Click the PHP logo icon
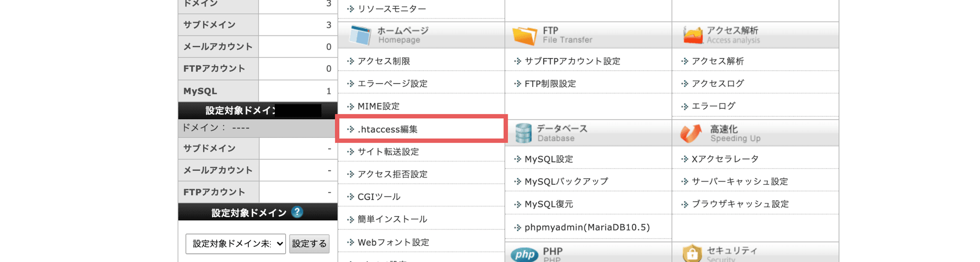Image resolution: width=980 pixels, height=262 pixels. [x=524, y=254]
